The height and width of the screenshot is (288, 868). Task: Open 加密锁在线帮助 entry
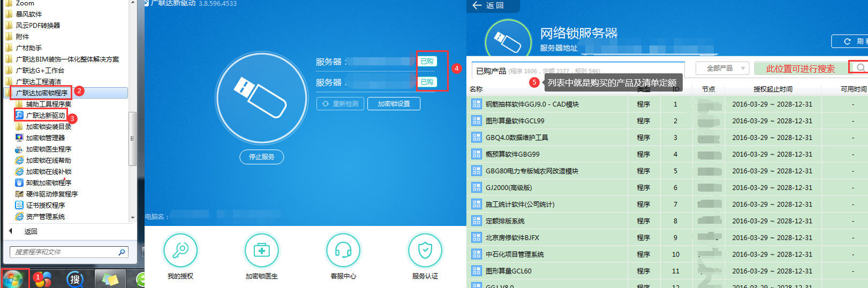click(x=48, y=160)
